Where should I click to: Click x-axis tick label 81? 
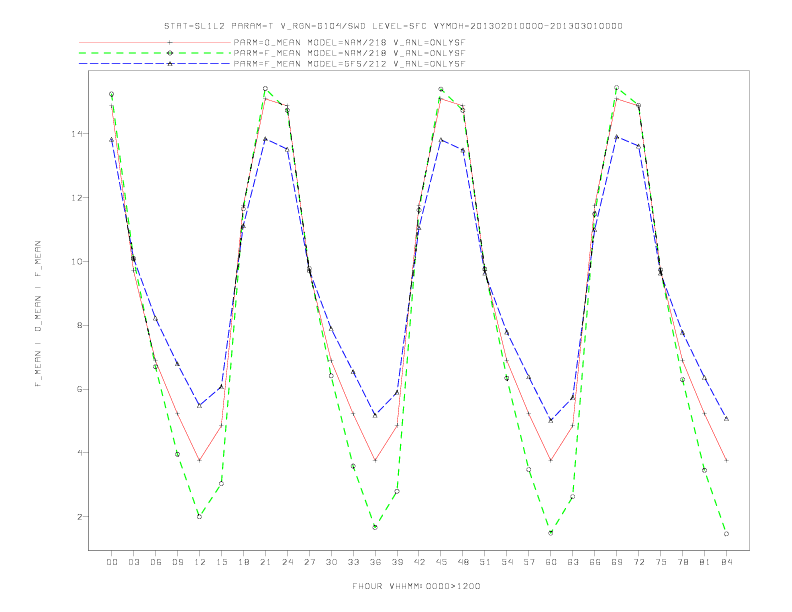tap(705, 562)
